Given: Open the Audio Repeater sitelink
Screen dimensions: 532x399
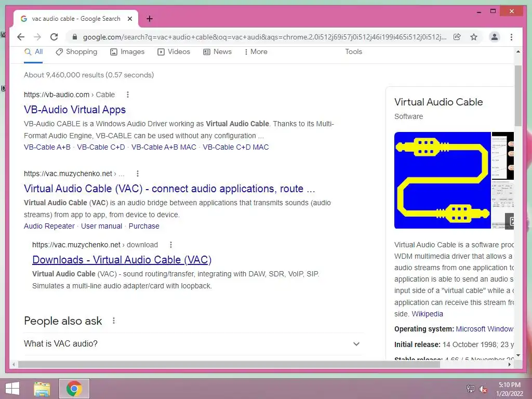Looking at the screenshot, I should (49, 227).
